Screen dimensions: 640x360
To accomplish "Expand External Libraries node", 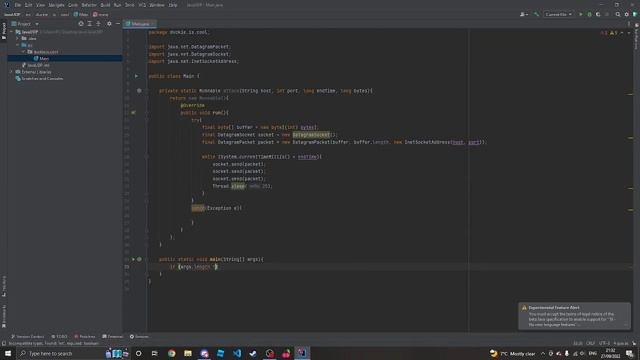I will [12, 72].
